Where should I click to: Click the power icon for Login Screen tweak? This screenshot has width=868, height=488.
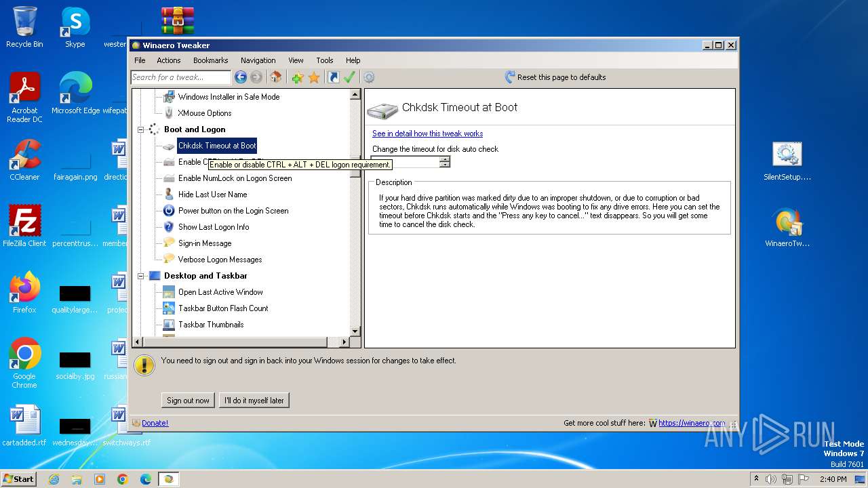[x=169, y=211]
